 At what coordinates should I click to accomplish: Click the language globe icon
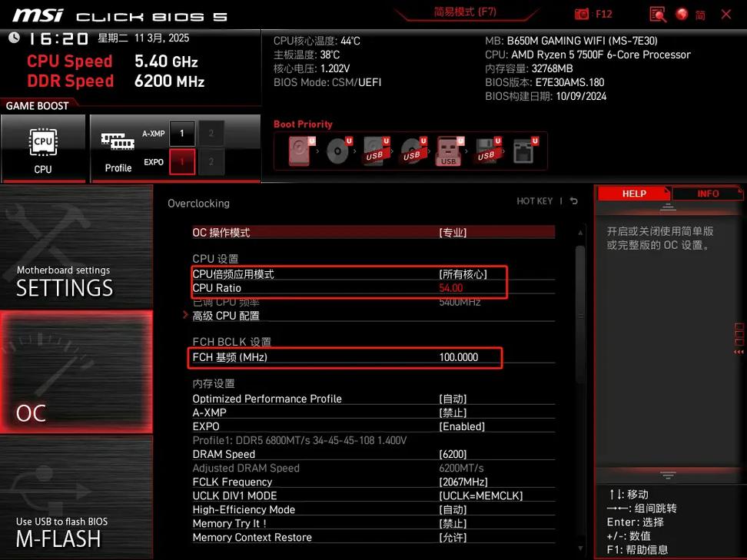[682, 13]
